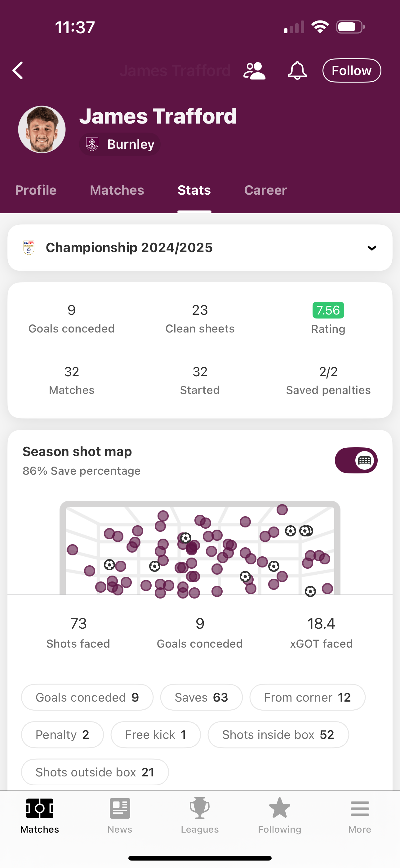Viewport: 400px width, 868px height.
Task: Open the News tab icon
Action: (x=120, y=808)
